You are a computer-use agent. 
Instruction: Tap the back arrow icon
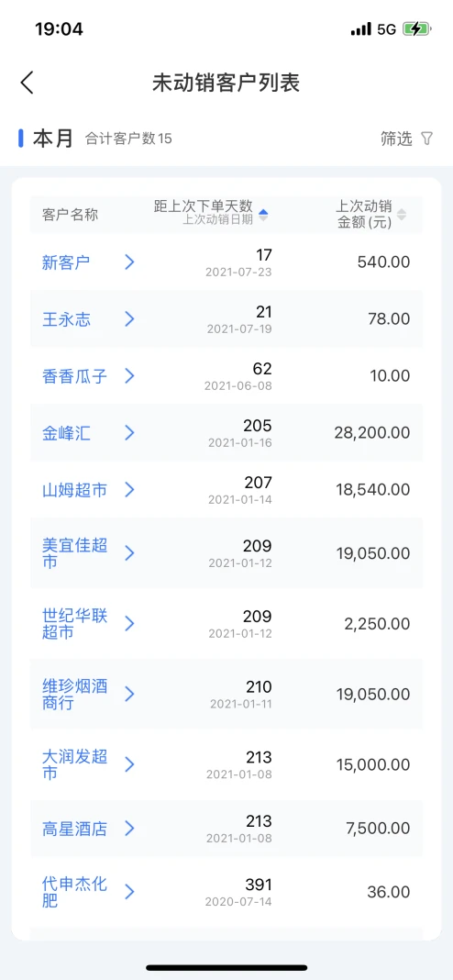(27, 83)
